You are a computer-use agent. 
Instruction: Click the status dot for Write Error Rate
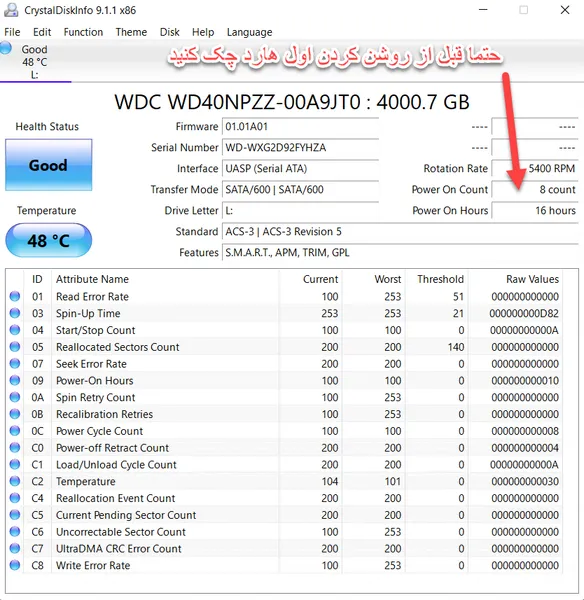click(15, 566)
